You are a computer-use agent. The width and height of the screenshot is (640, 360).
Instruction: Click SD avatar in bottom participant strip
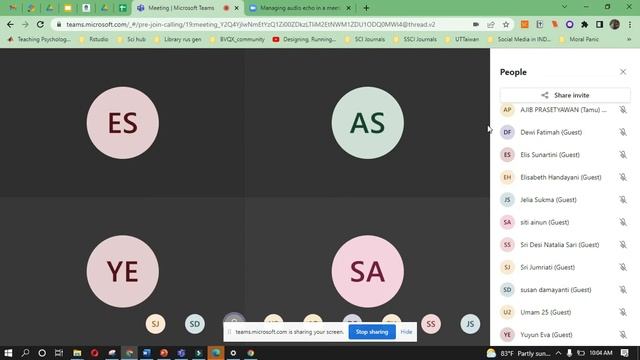(x=195, y=324)
